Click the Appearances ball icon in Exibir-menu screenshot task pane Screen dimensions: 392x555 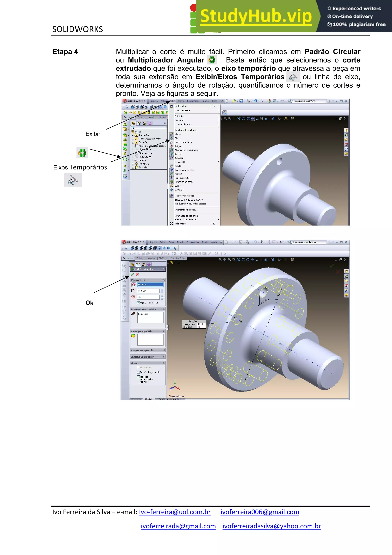[346, 154]
